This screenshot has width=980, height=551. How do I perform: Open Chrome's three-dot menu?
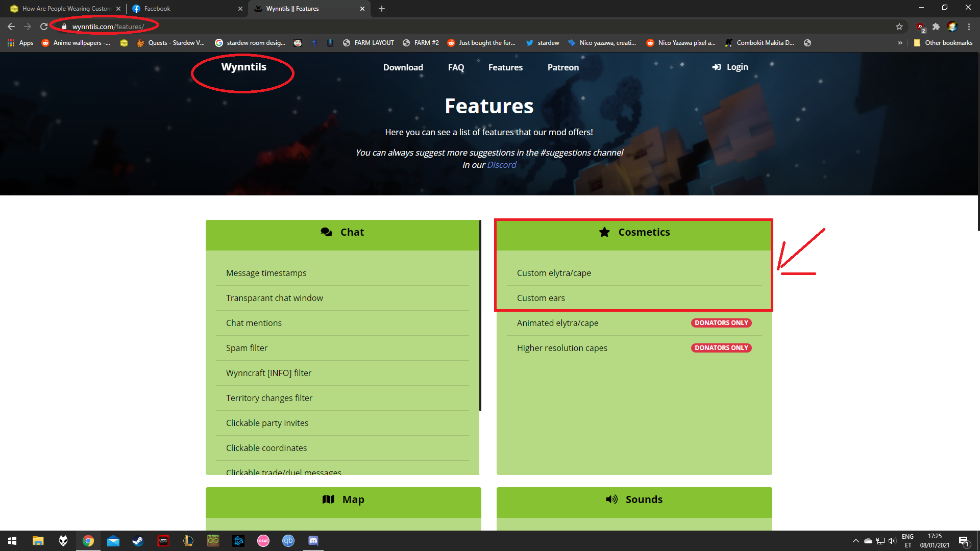coord(969,27)
